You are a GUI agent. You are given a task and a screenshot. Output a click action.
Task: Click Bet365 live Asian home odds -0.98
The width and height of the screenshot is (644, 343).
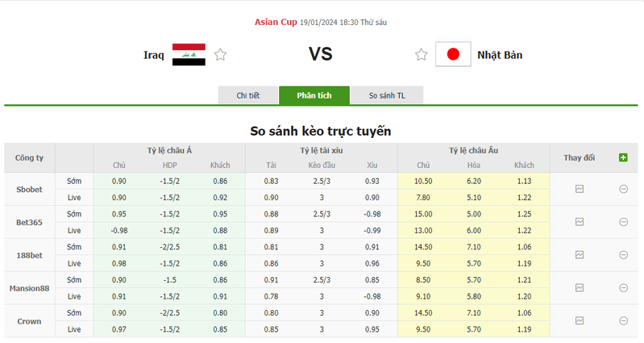pyautogui.click(x=119, y=230)
